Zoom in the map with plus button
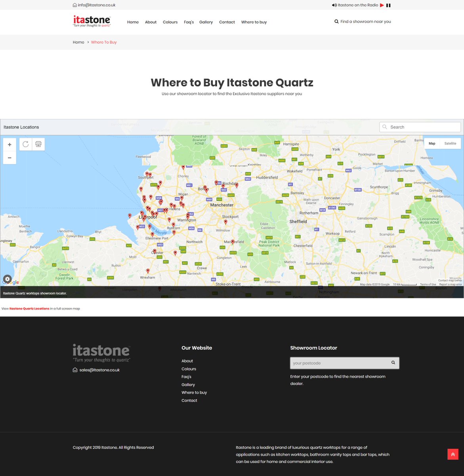Image resolution: width=464 pixels, height=476 pixels. pos(10,144)
